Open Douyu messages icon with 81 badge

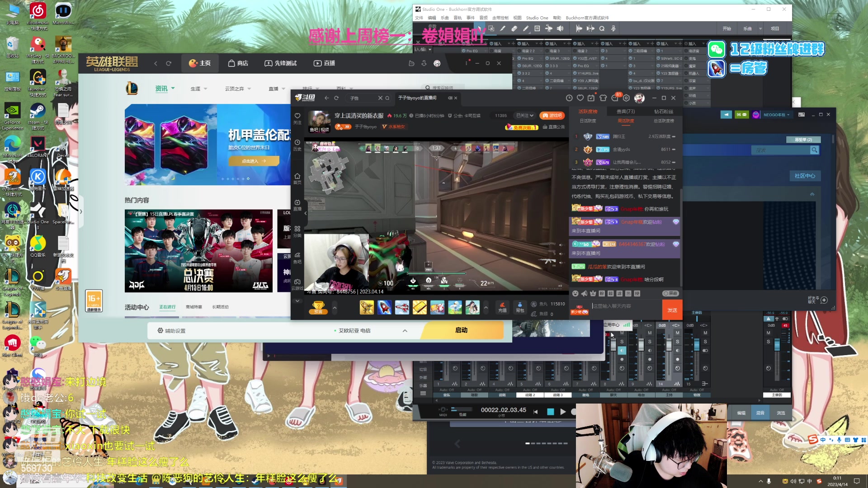click(614, 98)
